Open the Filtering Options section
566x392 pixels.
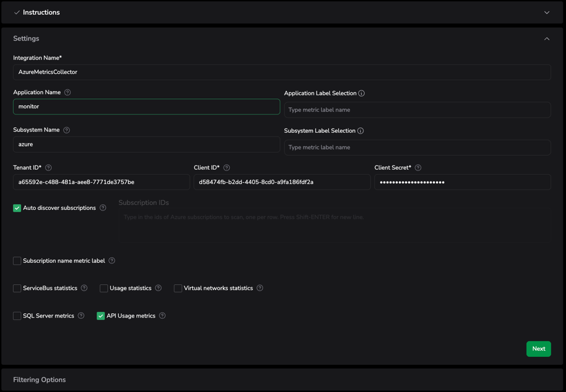(39, 380)
